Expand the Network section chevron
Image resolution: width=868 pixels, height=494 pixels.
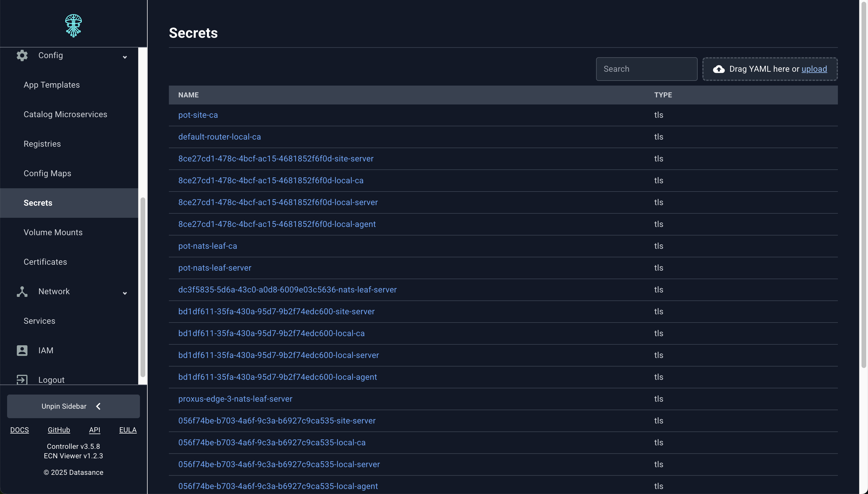125,293
